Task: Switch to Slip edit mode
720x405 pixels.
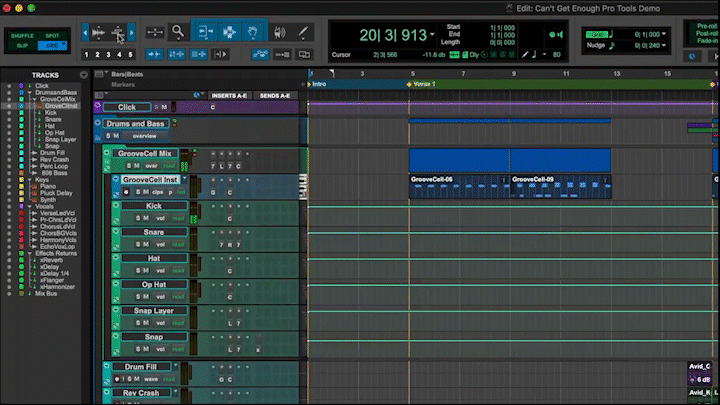Action: click(22, 46)
